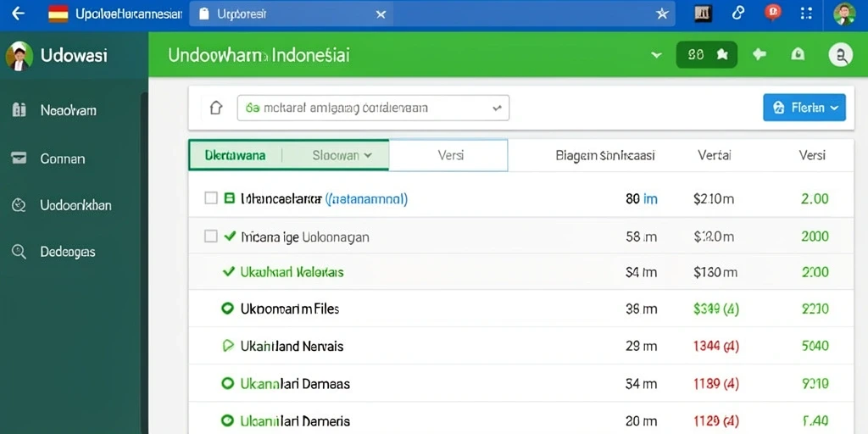The image size is (868, 434).
Task: Click the 80 im value in first row
Action: pyautogui.click(x=642, y=198)
